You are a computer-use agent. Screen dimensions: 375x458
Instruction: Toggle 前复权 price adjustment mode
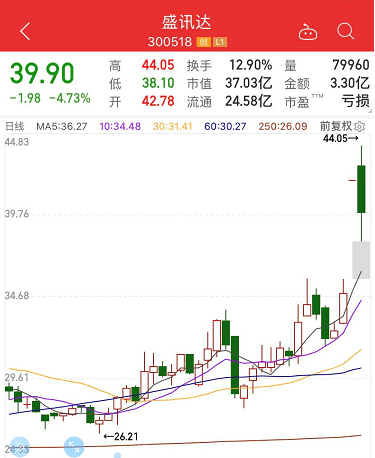coord(336,126)
